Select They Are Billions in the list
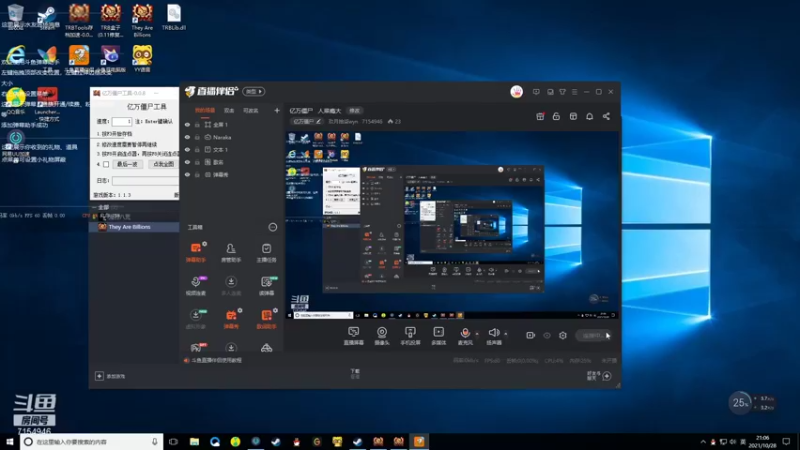This screenshot has width=800, height=450. 134,227
